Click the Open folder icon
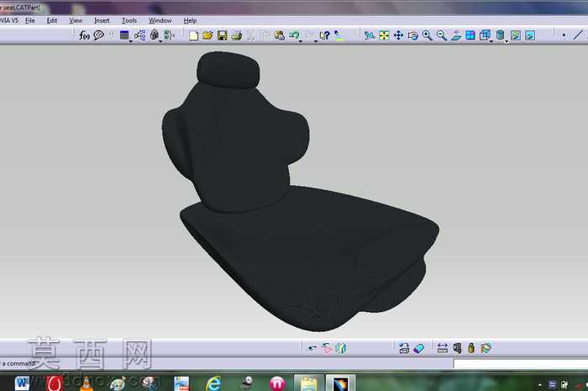The height and width of the screenshot is (391, 588). pyautogui.click(x=207, y=35)
